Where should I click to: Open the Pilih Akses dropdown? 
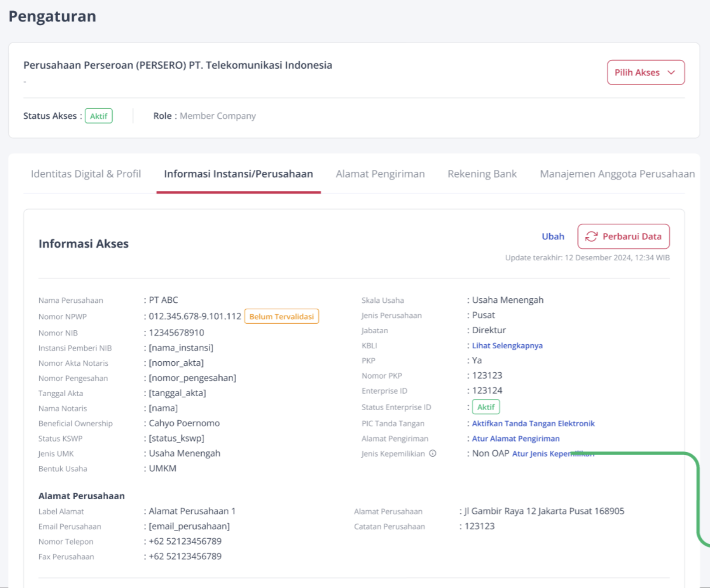click(x=645, y=73)
